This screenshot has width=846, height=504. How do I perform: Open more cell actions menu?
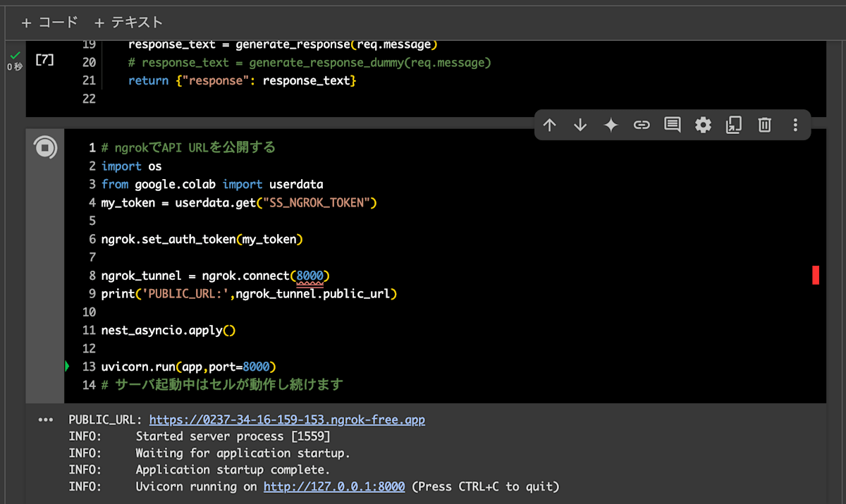coord(795,125)
